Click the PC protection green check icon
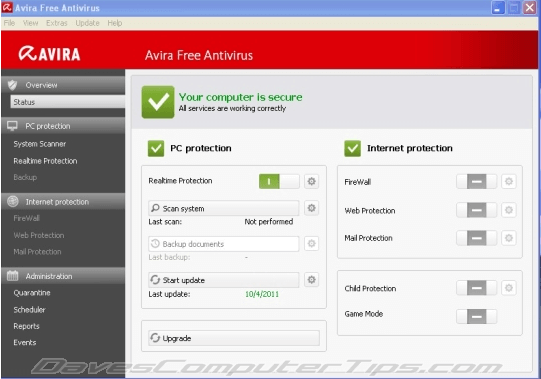 pyautogui.click(x=156, y=148)
